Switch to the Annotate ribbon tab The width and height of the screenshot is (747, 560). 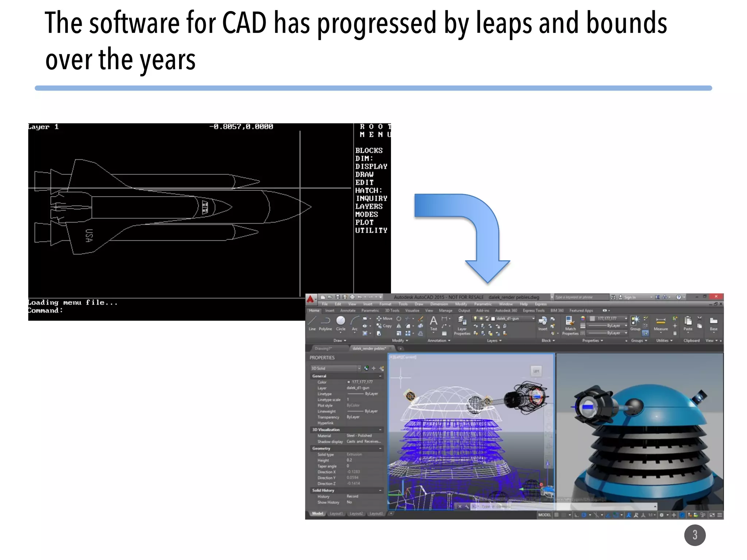click(348, 311)
